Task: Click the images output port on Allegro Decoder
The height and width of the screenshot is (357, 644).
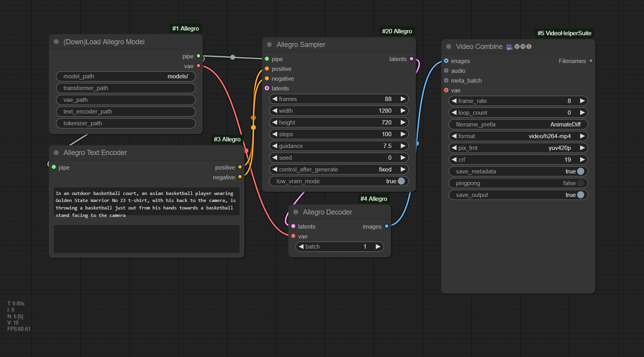Action: coord(387,226)
